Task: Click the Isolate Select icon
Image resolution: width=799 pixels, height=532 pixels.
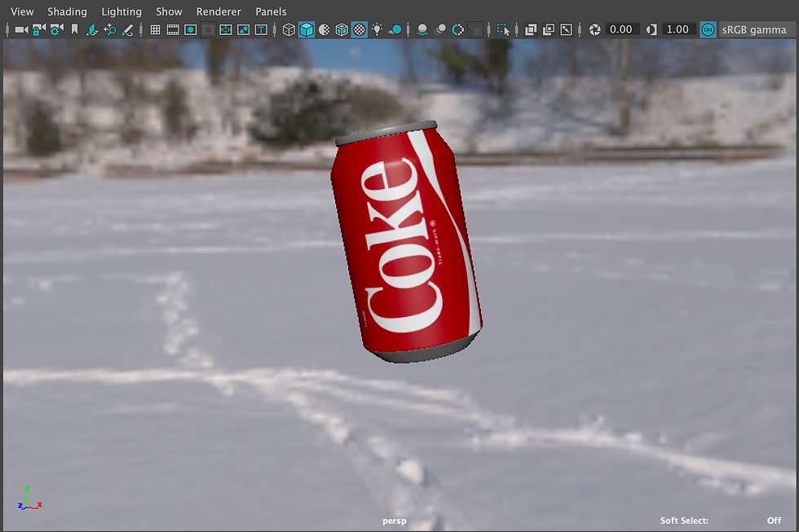Action: coord(504,29)
